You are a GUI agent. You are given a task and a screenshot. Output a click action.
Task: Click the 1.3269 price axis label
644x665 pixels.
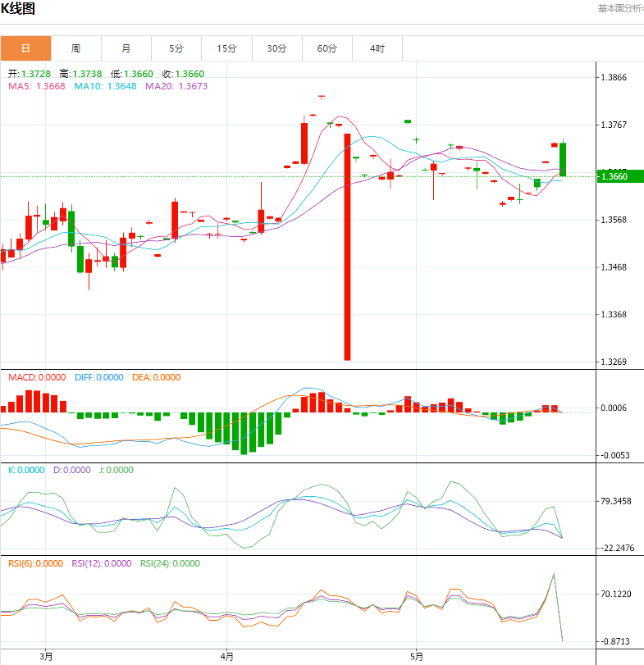click(x=614, y=362)
